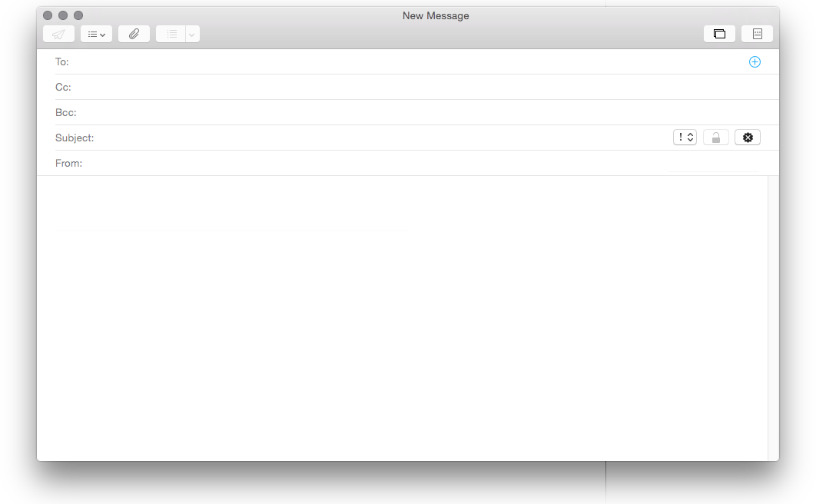The height and width of the screenshot is (504, 816).
Task: Open the Photo Browser window icon
Action: click(719, 35)
